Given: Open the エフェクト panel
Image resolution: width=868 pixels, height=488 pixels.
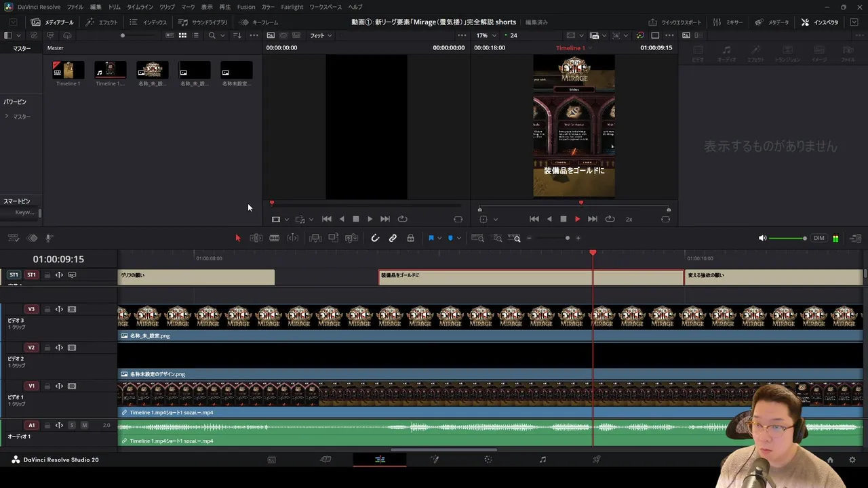Looking at the screenshot, I should 102,22.
